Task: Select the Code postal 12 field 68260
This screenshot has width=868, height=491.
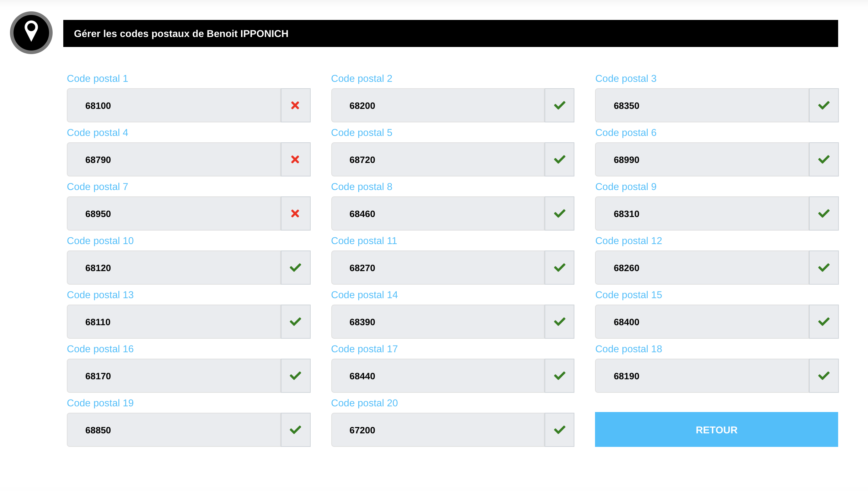Action: point(702,268)
